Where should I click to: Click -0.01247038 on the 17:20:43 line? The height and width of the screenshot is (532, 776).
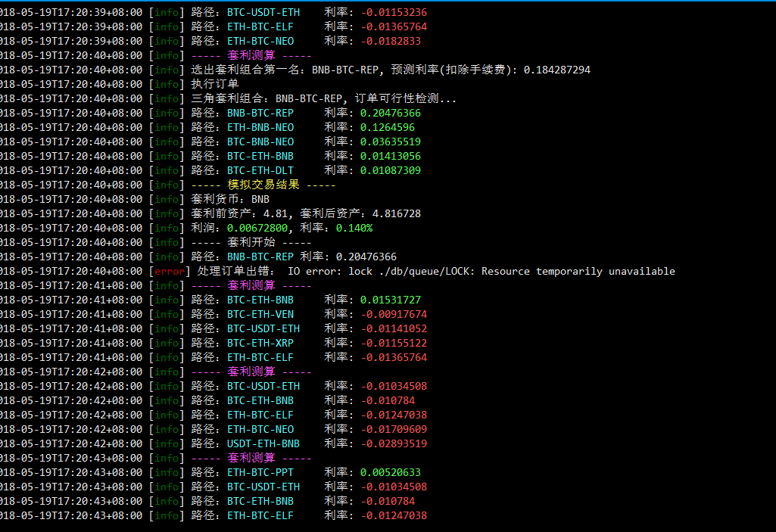[394, 515]
